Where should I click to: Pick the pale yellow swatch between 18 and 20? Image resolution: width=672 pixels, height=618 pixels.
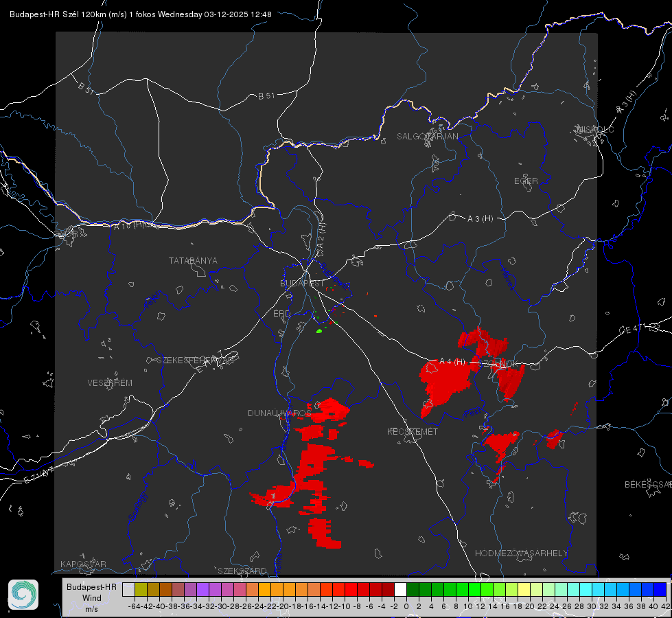pos(524,589)
